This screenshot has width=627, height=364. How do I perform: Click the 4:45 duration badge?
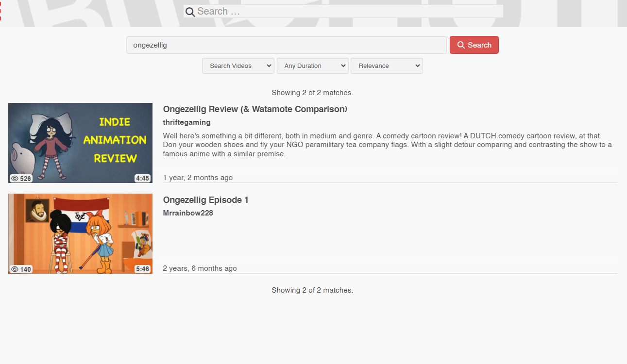click(x=142, y=179)
